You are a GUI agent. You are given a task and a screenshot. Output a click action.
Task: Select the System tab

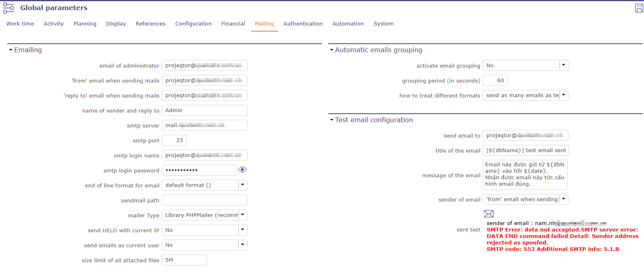click(x=383, y=24)
